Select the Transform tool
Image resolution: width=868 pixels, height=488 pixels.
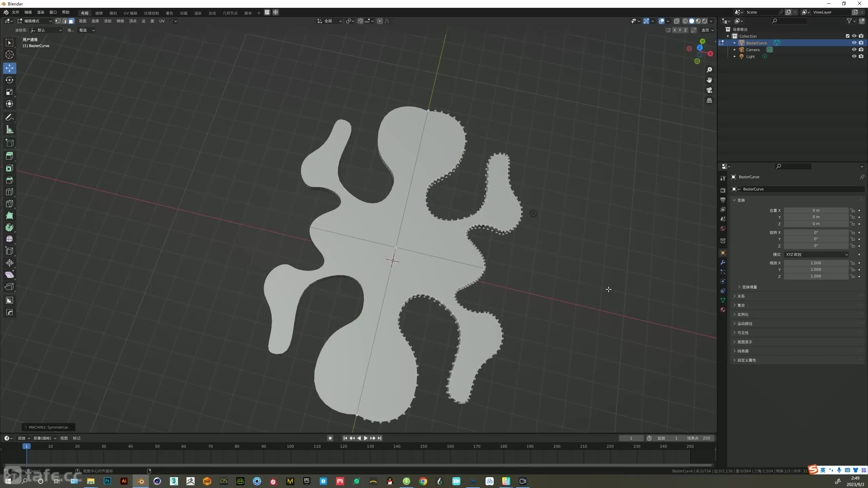click(x=9, y=104)
